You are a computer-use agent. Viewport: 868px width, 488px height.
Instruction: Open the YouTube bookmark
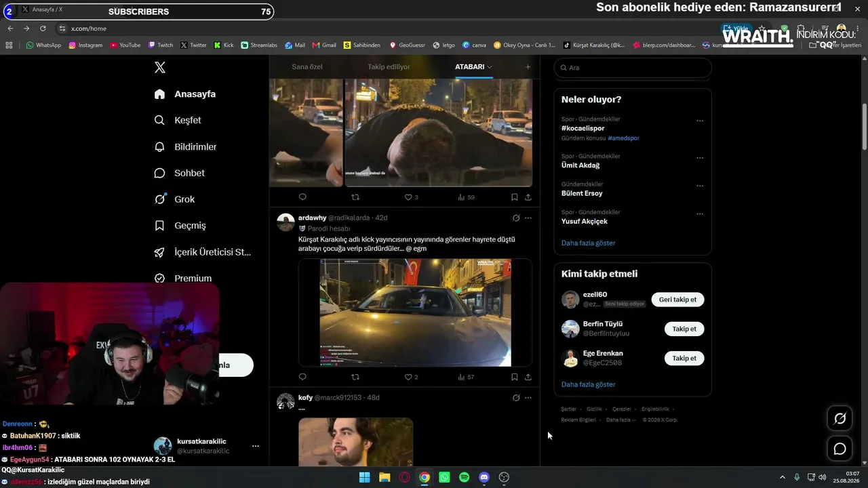pos(125,45)
